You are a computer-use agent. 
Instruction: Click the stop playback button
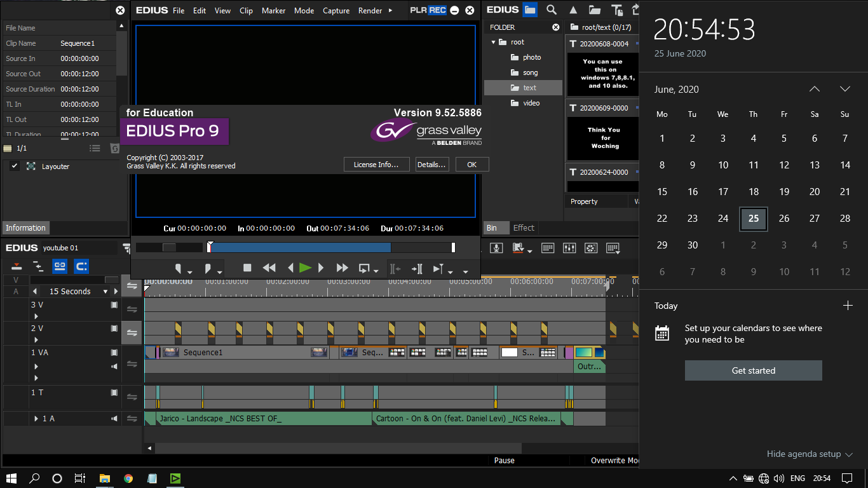(248, 268)
